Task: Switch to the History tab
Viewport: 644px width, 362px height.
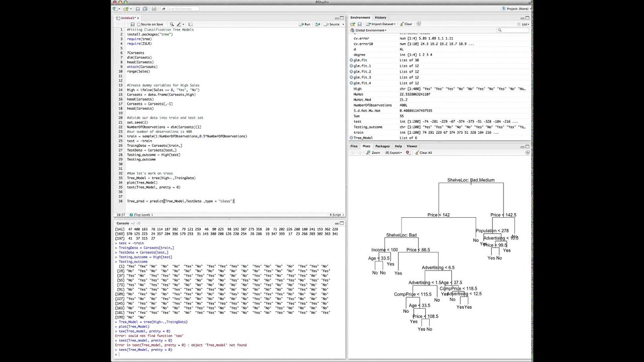Action: tap(380, 18)
